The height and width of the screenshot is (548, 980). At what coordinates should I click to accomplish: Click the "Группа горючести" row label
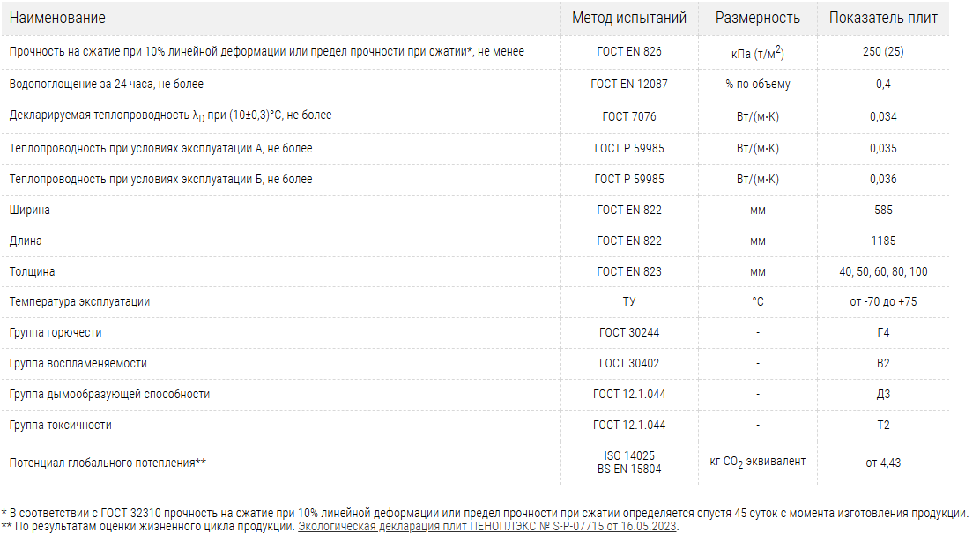pyautogui.click(x=56, y=332)
